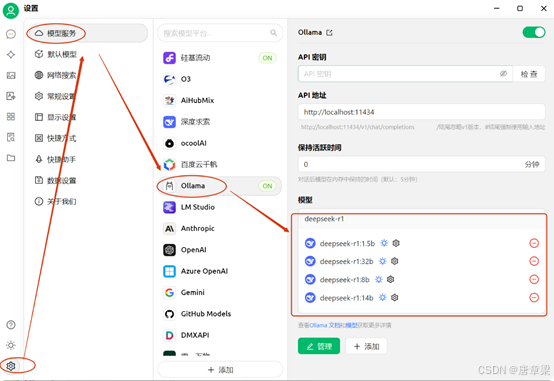The height and width of the screenshot is (381, 554).
Task: Open the image painting sidebar icon
Action: pos(11,75)
